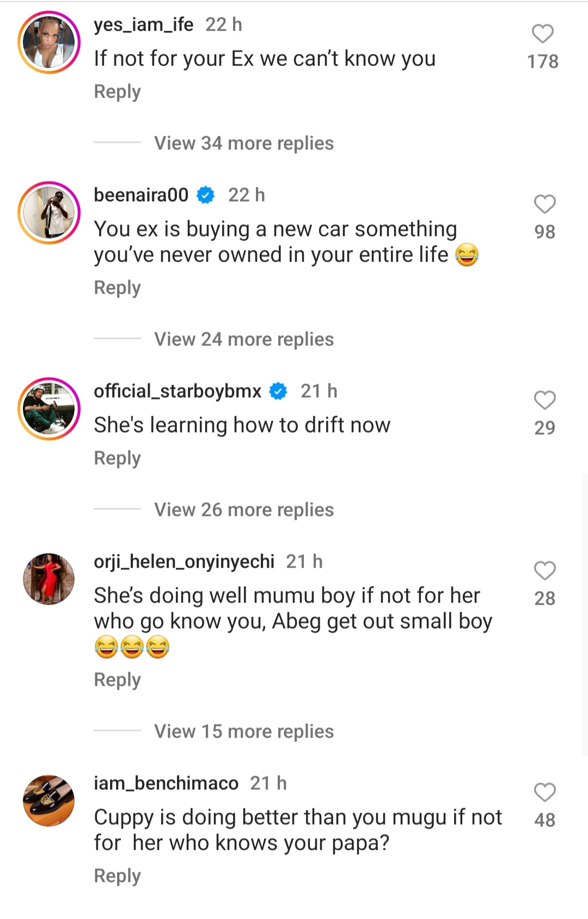Tap orji_helen_onyinyechi's avatar
Screen dimensions: 588x919
coord(49,580)
